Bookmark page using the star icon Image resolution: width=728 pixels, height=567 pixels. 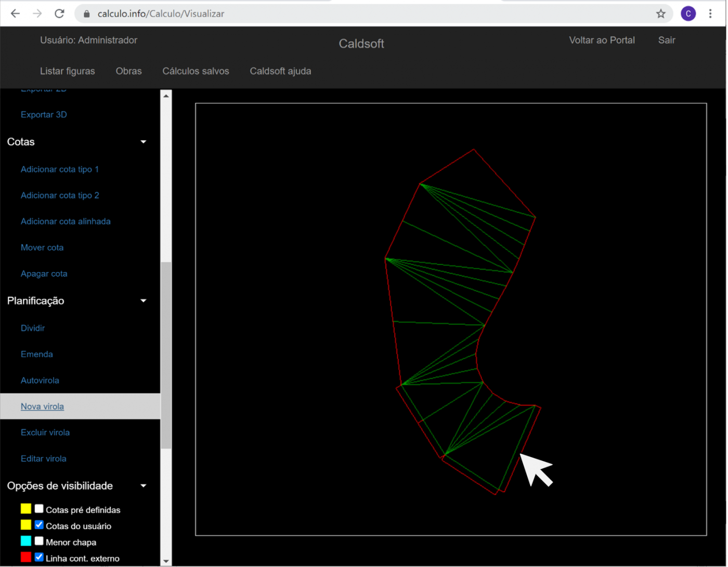[660, 14]
